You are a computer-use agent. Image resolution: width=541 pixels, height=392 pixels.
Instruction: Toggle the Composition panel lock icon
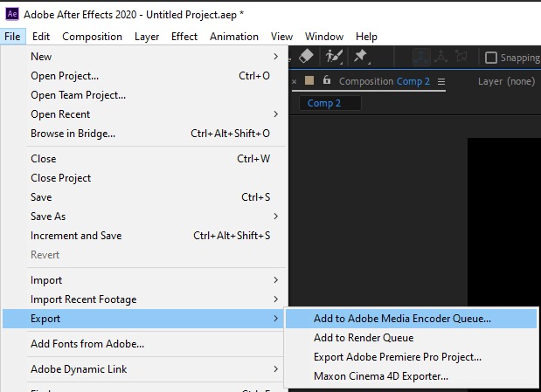tap(326, 80)
